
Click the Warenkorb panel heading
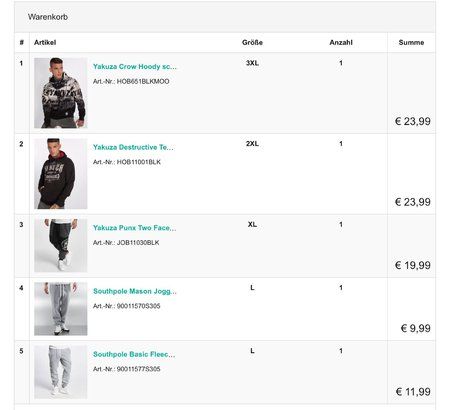pyautogui.click(x=48, y=17)
